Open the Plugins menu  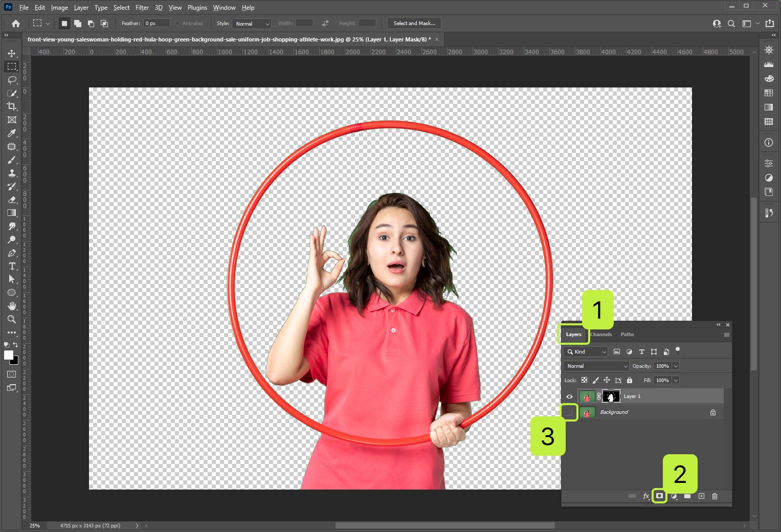tap(197, 8)
